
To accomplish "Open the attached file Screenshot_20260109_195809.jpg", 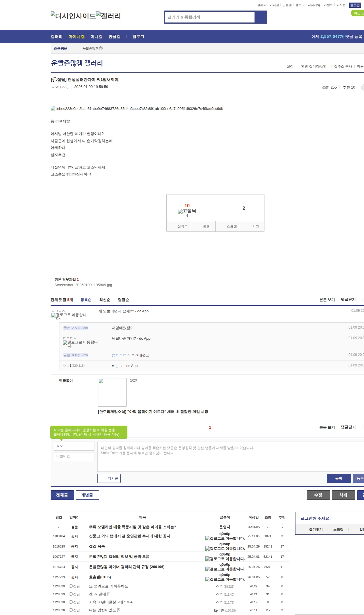I will click(x=83, y=285).
